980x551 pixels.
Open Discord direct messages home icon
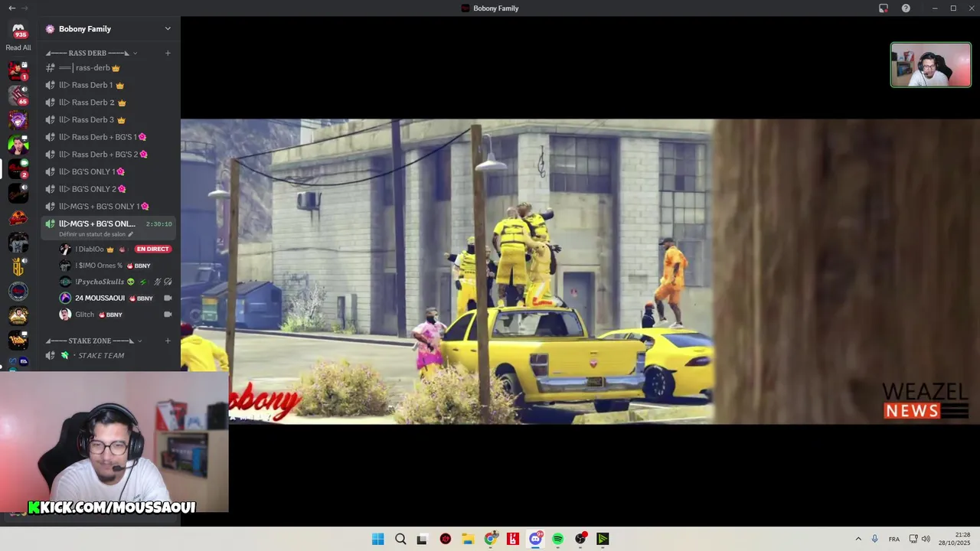click(x=18, y=30)
